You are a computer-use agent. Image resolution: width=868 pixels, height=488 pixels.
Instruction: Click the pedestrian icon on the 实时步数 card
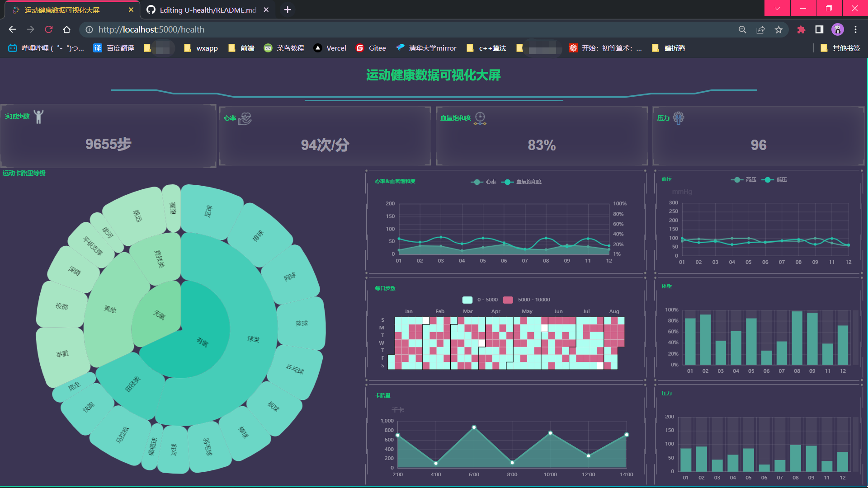click(x=39, y=116)
